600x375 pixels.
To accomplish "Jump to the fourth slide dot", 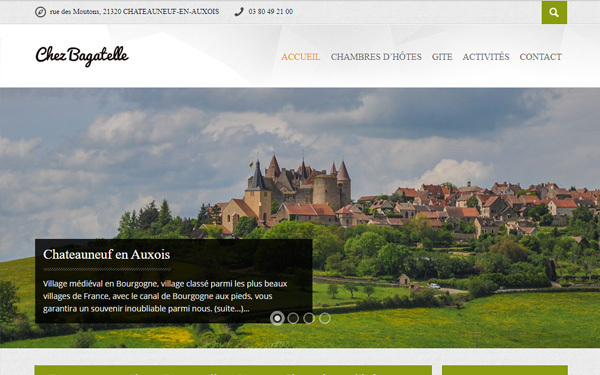I will (x=324, y=318).
